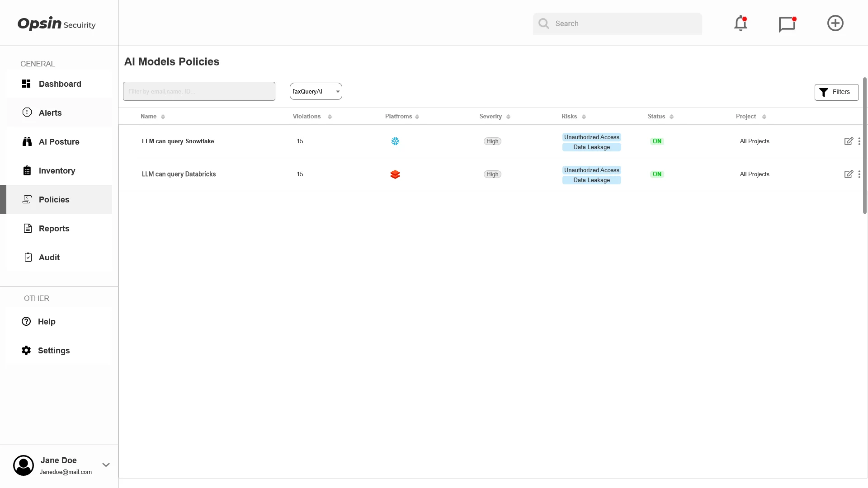
Task: Click the Databricks platform icon
Action: [395, 174]
